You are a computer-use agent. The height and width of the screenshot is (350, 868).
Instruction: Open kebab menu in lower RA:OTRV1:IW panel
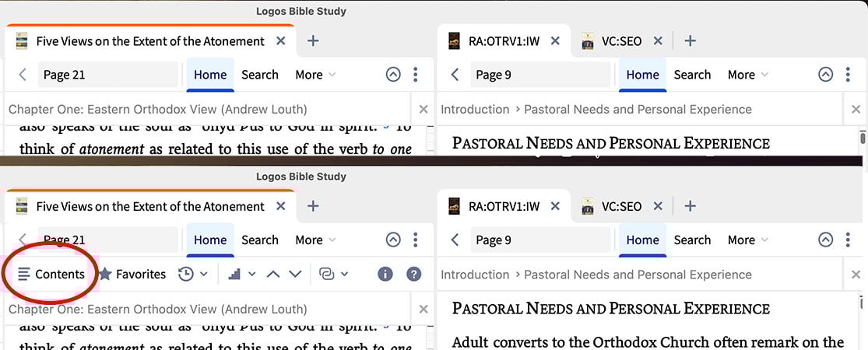click(x=848, y=240)
